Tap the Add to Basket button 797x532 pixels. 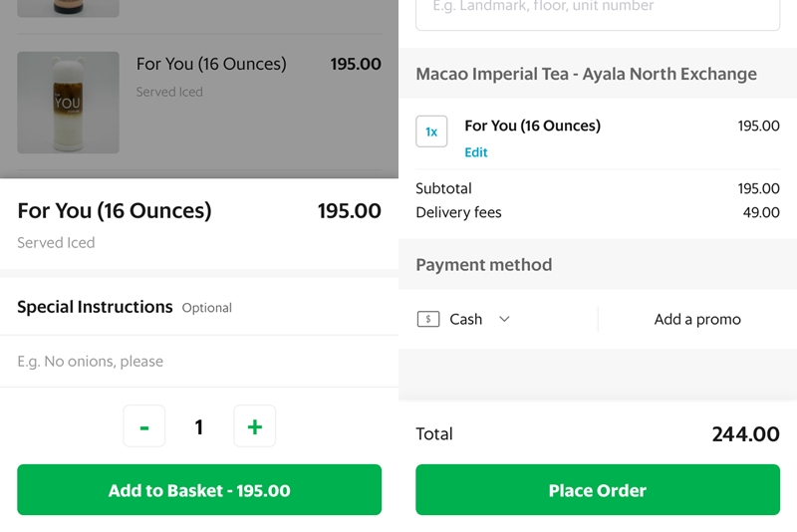click(x=199, y=490)
